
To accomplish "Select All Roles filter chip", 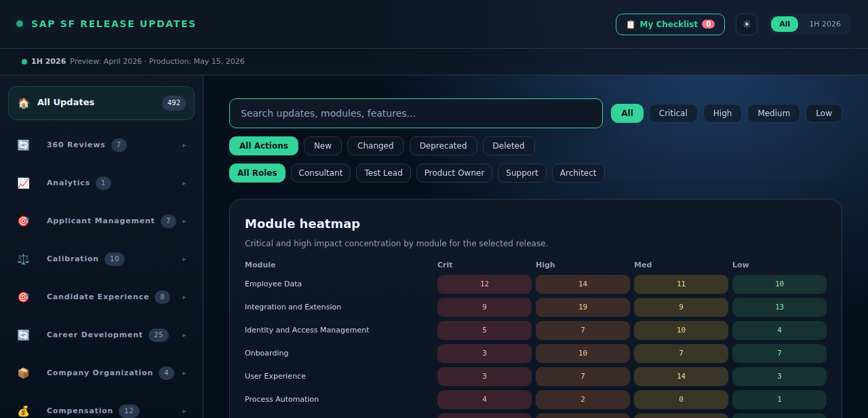I will (257, 173).
